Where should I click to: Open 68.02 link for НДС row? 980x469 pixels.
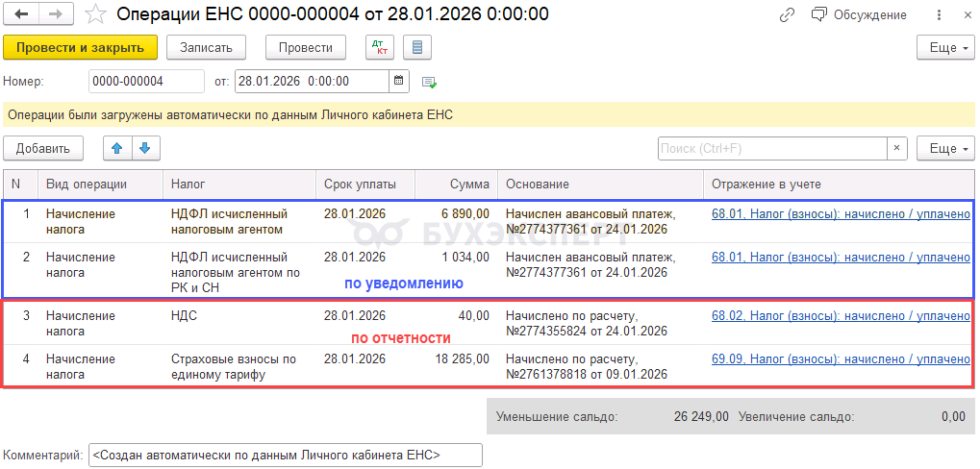tap(841, 316)
